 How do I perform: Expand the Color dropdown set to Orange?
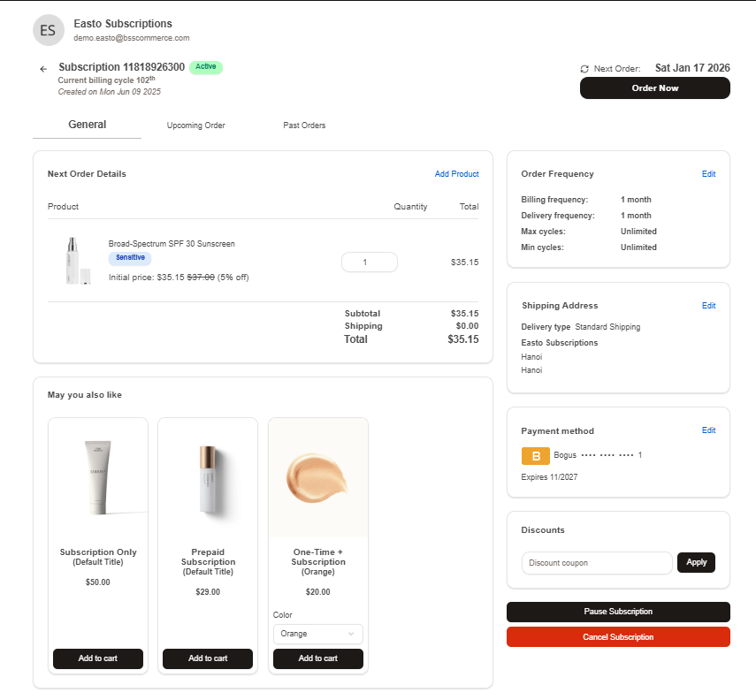click(x=317, y=634)
